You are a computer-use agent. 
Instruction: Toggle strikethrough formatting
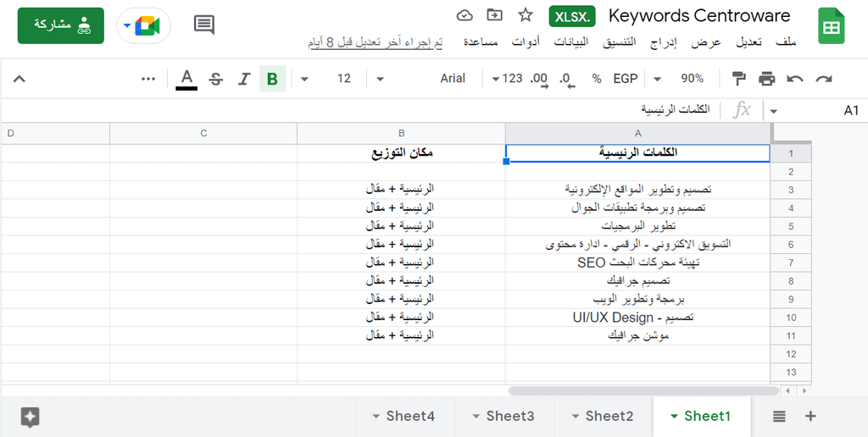tap(216, 79)
